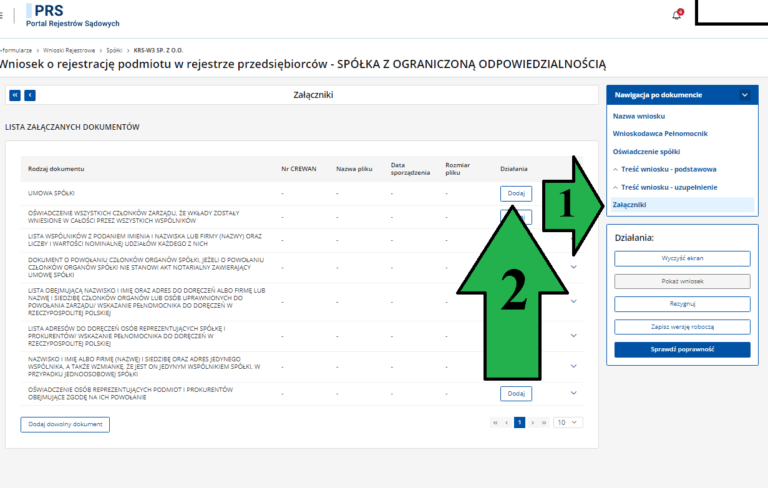The image size is (768, 488).
Task: Select page 1 in pagination
Action: click(519, 422)
